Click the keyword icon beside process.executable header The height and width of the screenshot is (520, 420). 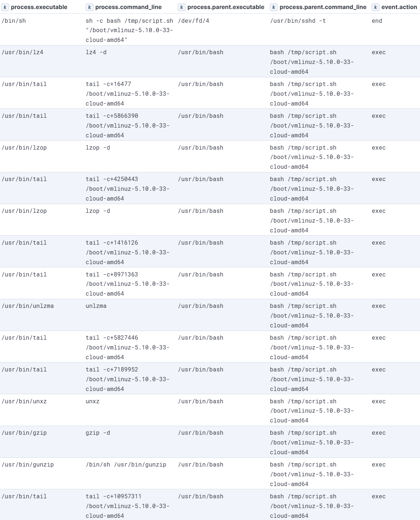[x=5, y=7]
